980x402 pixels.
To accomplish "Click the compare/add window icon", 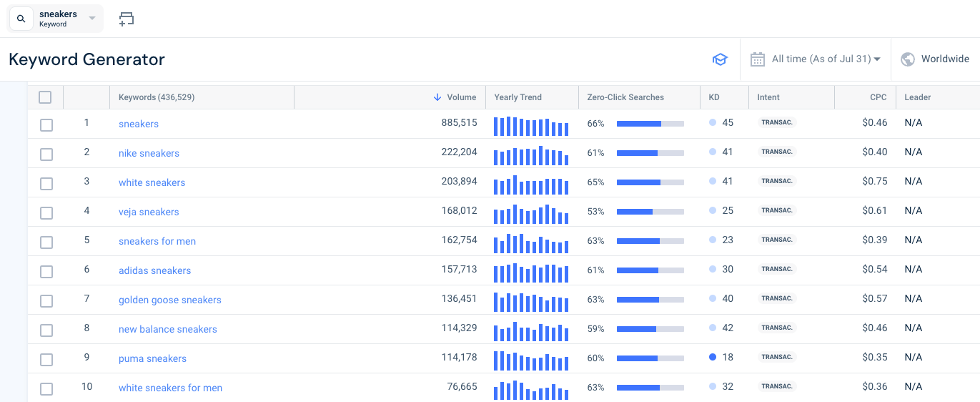I will 127,19.
